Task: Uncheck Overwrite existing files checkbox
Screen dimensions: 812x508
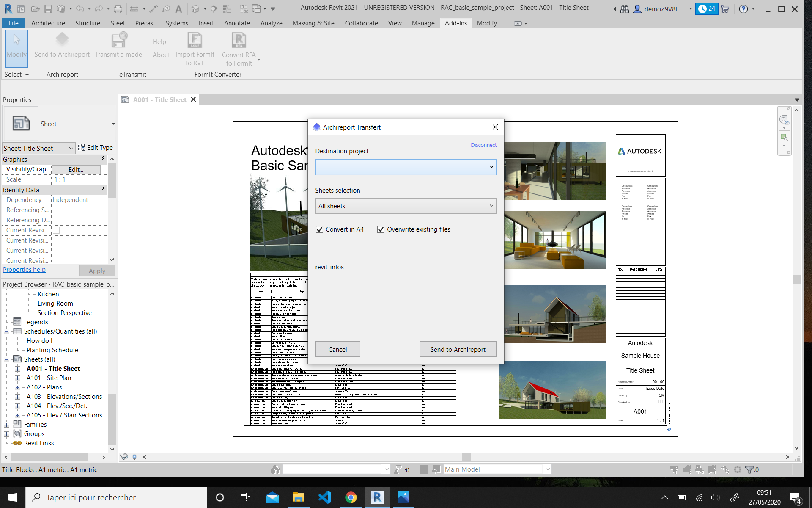Action: (x=381, y=229)
